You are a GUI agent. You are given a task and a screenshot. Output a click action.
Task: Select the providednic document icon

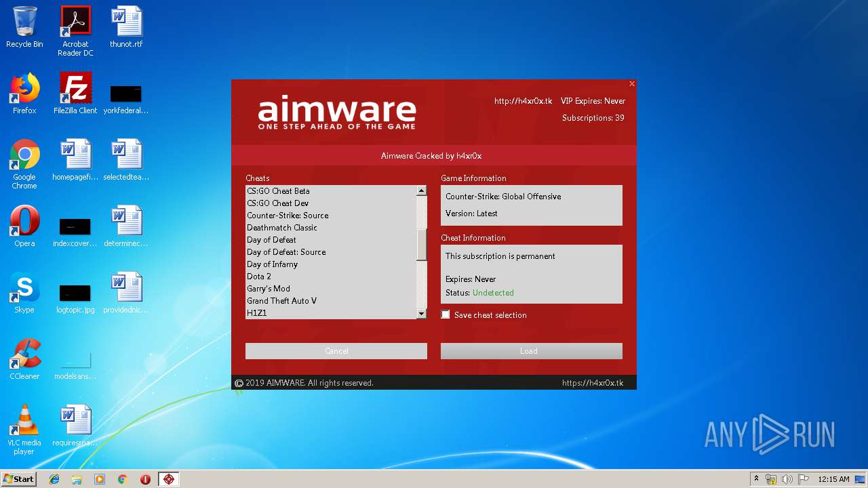126,293
